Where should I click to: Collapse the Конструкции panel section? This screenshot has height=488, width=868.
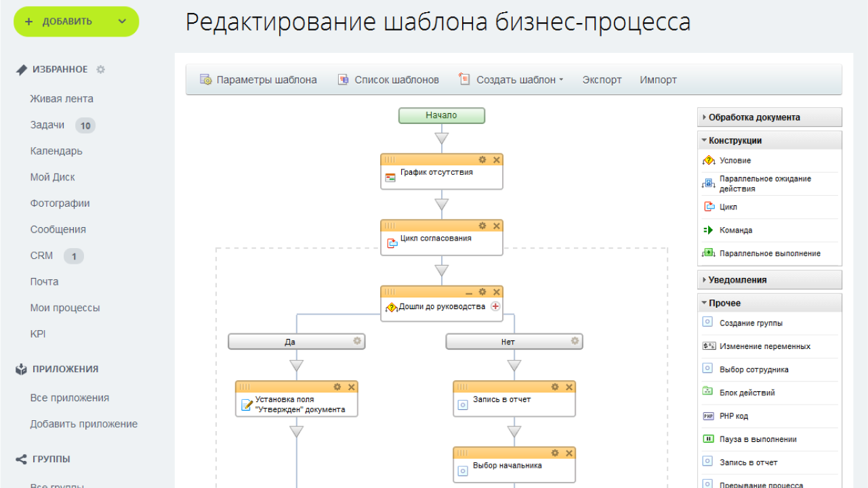pos(735,140)
